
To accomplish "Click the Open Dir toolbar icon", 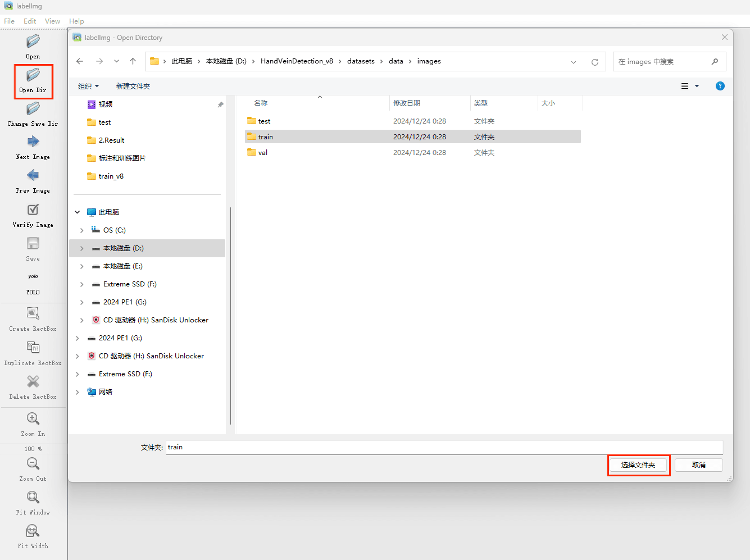I will (x=33, y=75).
